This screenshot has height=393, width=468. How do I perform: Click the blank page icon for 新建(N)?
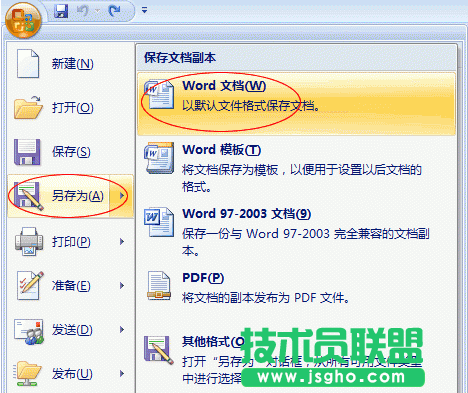click(28, 63)
